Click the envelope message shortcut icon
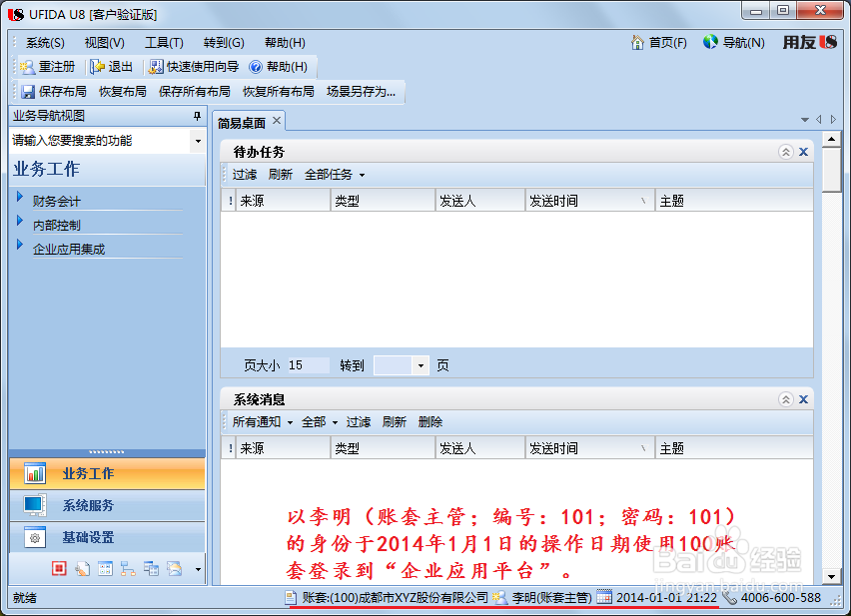 click(x=175, y=568)
